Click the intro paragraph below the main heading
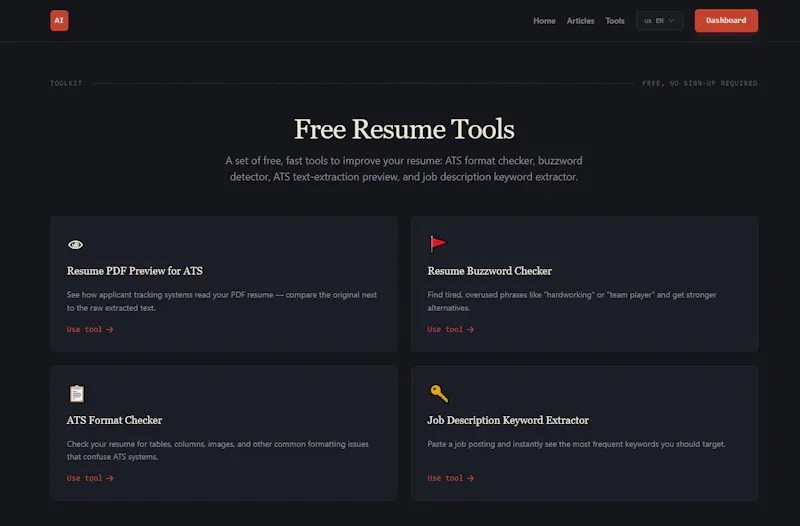 [x=404, y=168]
